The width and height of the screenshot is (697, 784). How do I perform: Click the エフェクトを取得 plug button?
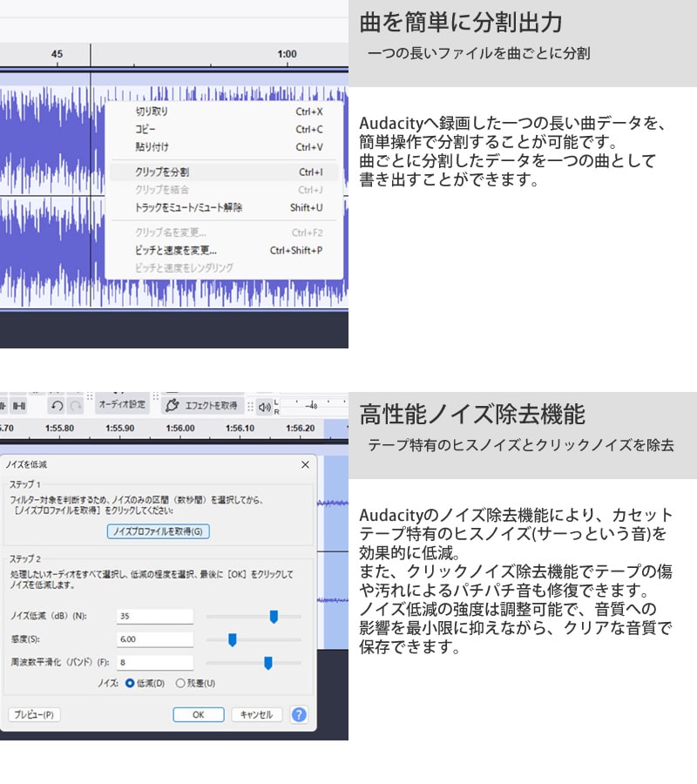point(202,405)
